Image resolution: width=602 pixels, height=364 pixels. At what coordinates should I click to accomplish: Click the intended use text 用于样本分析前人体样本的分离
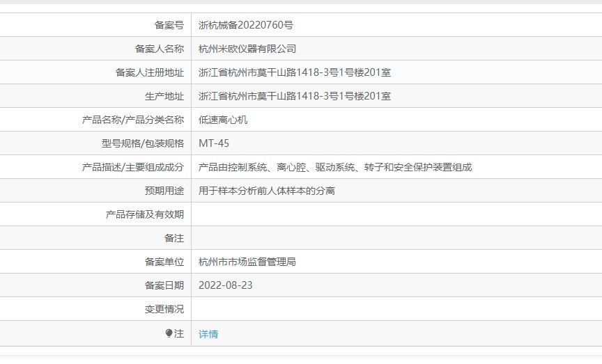coord(267,191)
